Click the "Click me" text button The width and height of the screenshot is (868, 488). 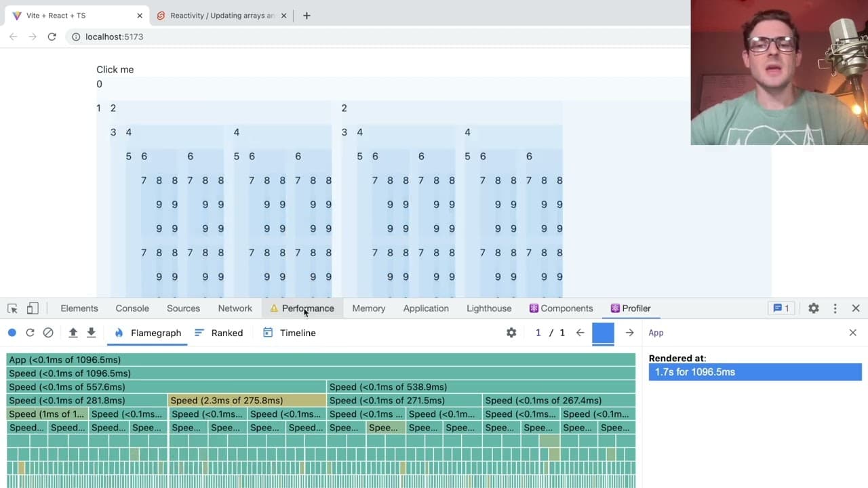[115, 70]
